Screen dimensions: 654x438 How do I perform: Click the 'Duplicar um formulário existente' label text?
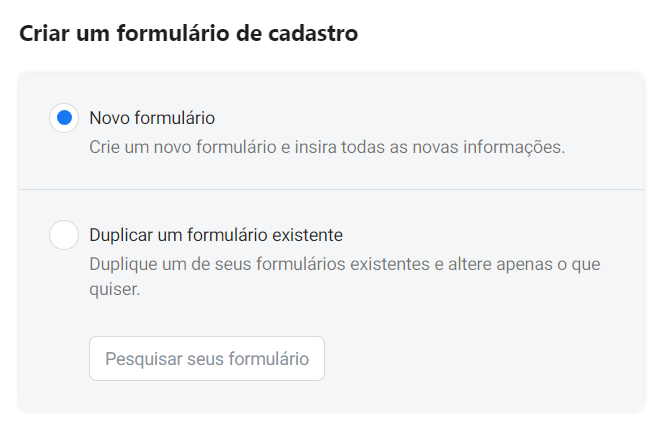click(216, 235)
